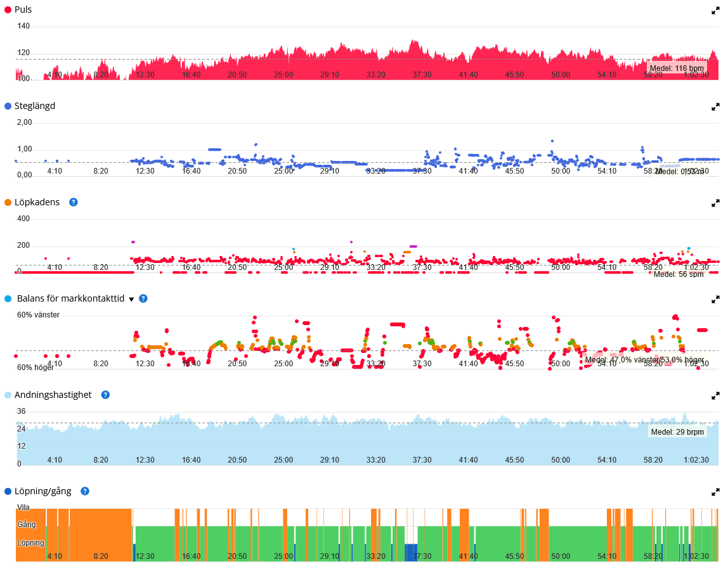Click the light blue Andningshastighet legend dot
This screenshot has width=728, height=569.
point(8,395)
